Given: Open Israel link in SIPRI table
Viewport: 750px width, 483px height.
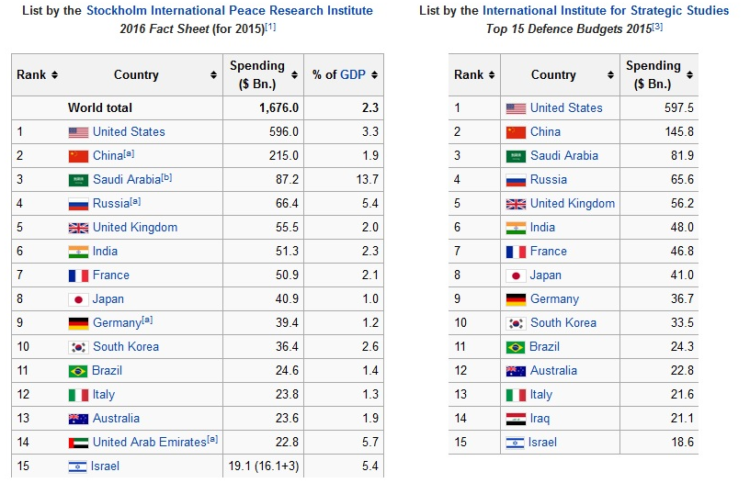Looking at the screenshot, I should [105, 467].
